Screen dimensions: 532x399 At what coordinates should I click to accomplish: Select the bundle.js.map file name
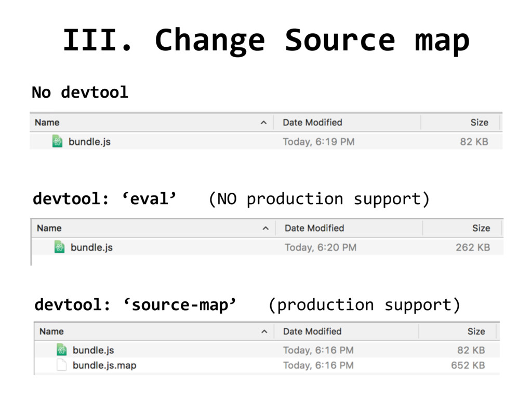pyautogui.click(x=104, y=365)
